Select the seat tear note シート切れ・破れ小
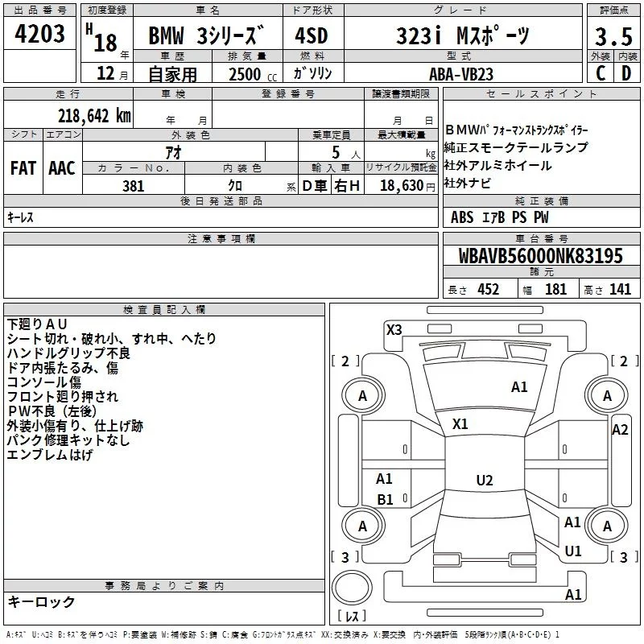 (64, 338)
